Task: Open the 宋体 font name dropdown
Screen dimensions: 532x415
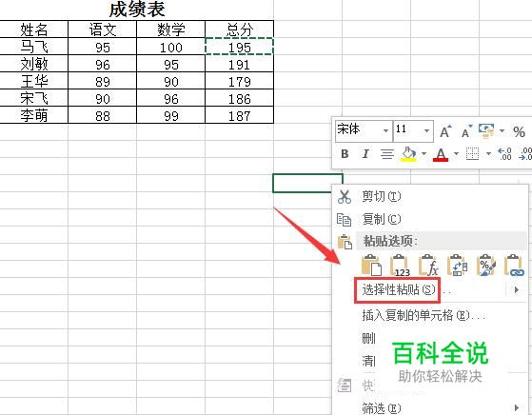Action: click(385, 131)
